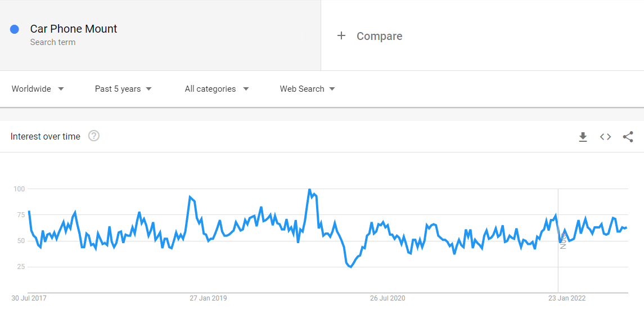Open the Worldwide region dropdown
The width and height of the screenshot is (644, 336).
(38, 89)
